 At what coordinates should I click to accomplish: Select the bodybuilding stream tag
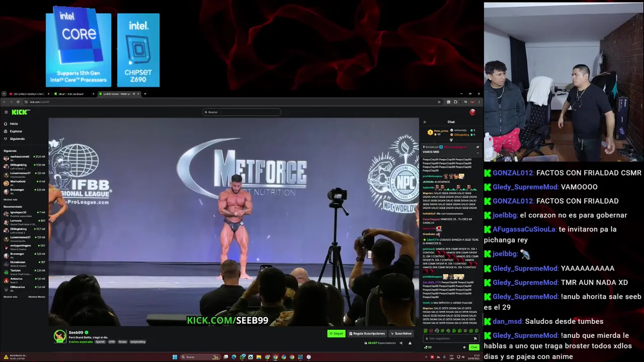tap(138, 342)
